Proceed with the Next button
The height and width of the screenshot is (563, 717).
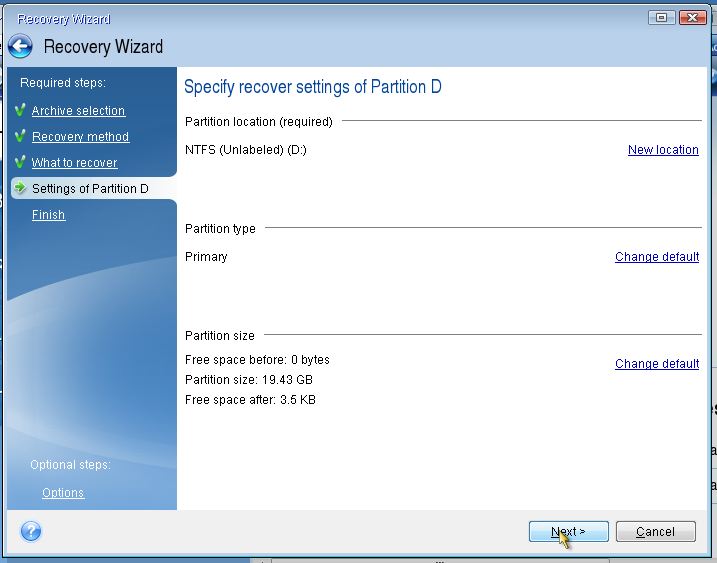click(568, 531)
